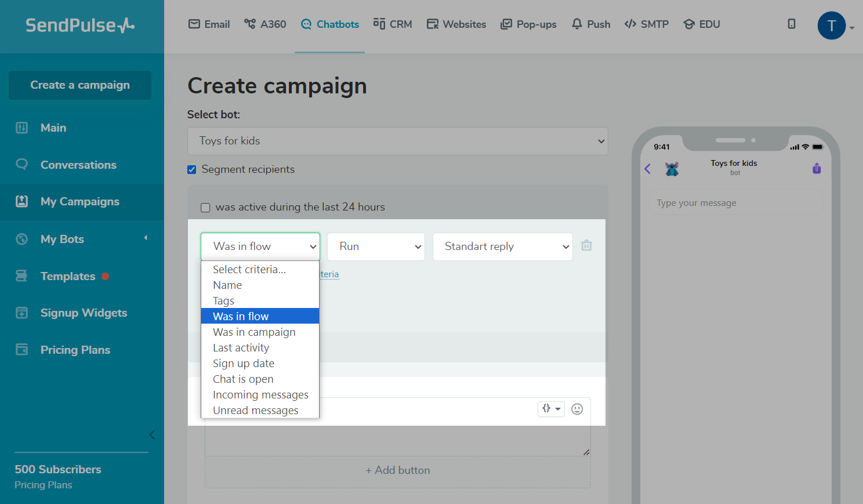The width and height of the screenshot is (863, 504).
Task: Open the emoji picker in message editor
Action: [x=576, y=409]
